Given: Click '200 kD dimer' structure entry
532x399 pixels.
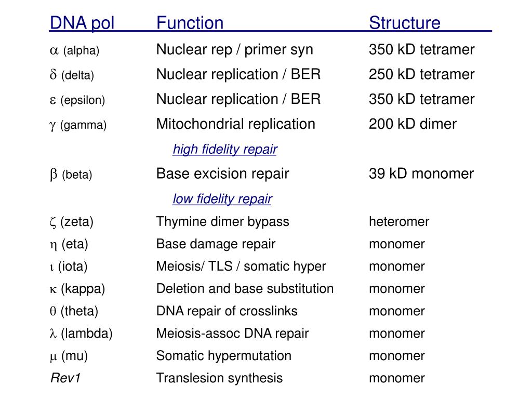Looking at the screenshot, I should pyautogui.click(x=413, y=124).
